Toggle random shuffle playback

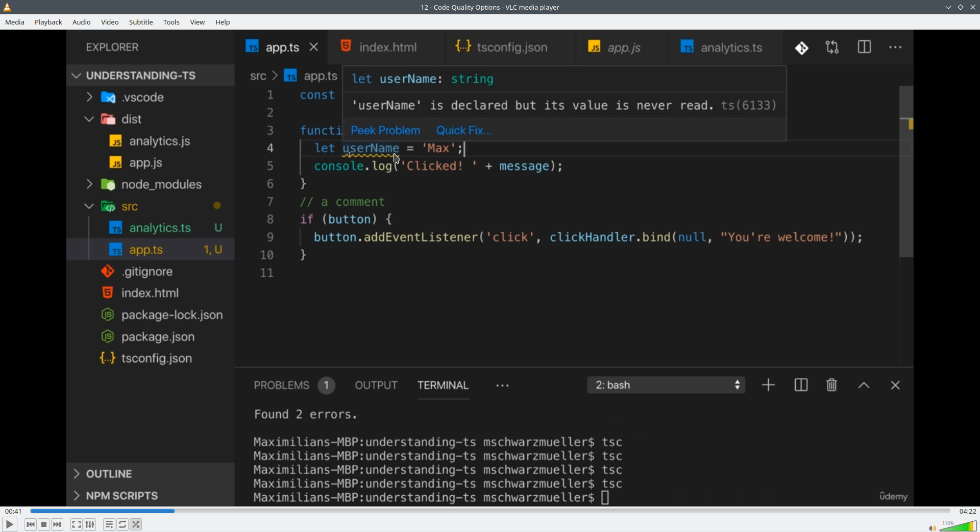(x=136, y=524)
